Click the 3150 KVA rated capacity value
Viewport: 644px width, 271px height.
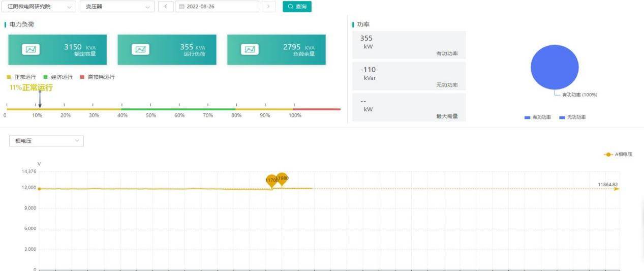[x=80, y=47]
